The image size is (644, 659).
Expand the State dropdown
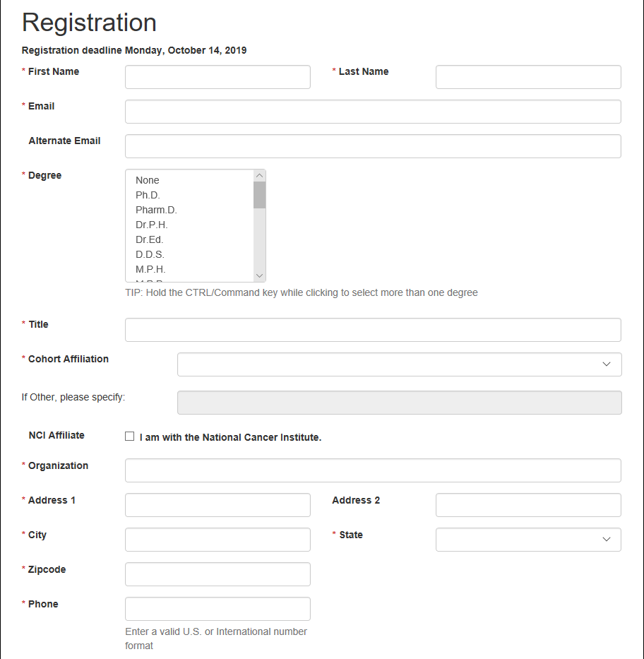[x=528, y=540]
